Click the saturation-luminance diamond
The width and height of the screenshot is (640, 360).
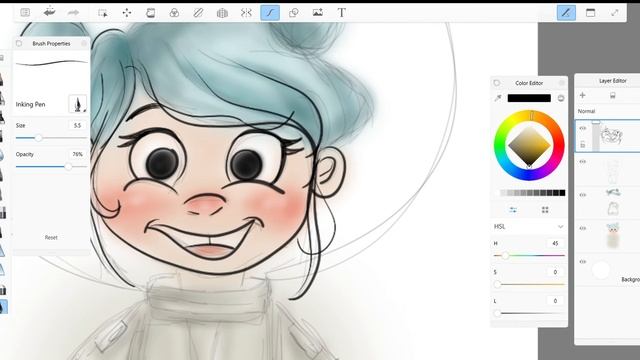click(x=529, y=145)
